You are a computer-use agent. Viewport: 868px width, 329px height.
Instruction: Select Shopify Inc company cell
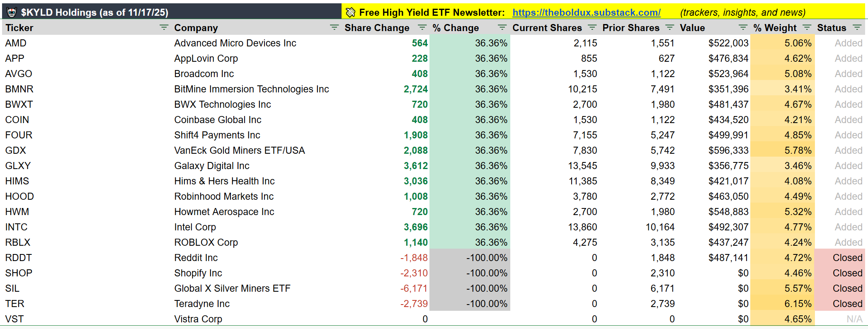[x=256, y=273]
